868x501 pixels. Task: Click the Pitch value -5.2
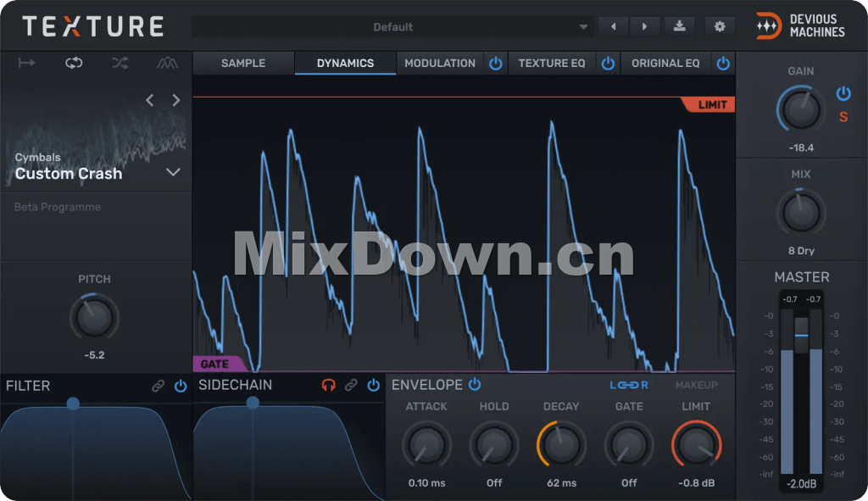click(x=94, y=355)
